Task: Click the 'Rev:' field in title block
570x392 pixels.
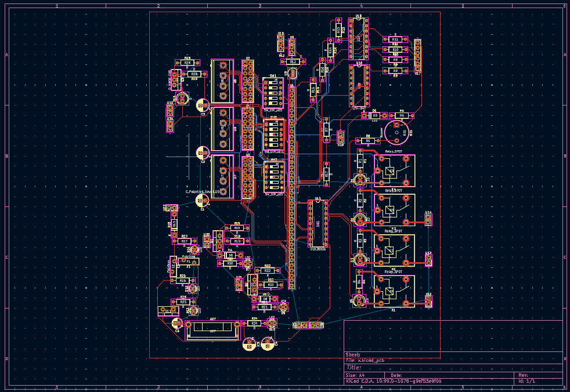Action: pyautogui.click(x=523, y=375)
